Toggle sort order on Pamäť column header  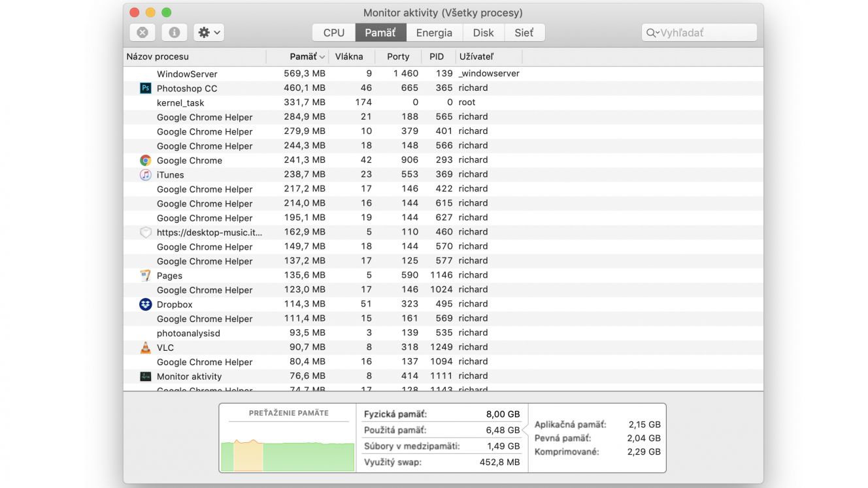297,57
